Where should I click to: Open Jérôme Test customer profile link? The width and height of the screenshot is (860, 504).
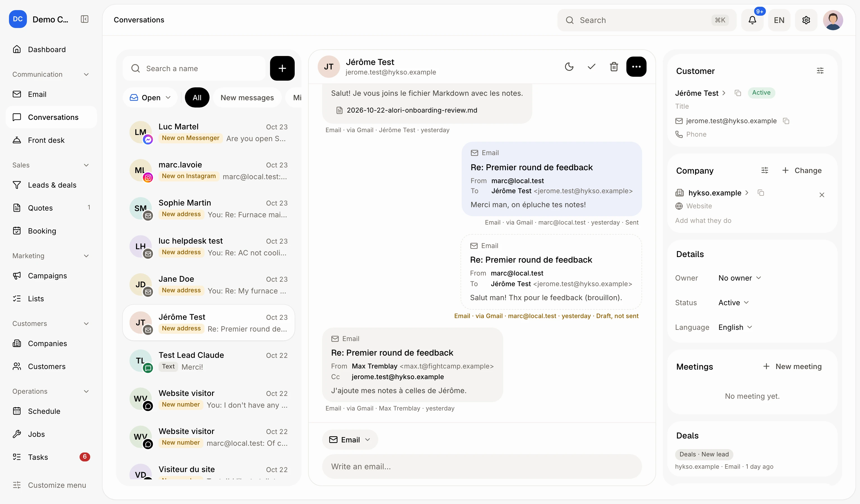(x=700, y=93)
